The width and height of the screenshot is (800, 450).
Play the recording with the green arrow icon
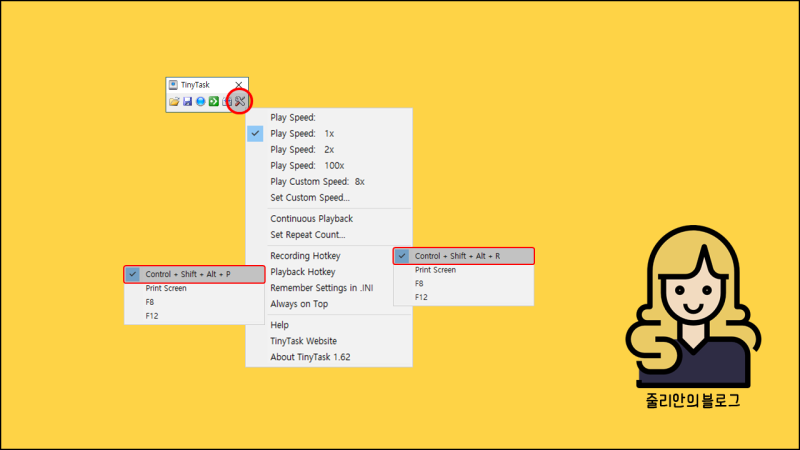tap(214, 102)
